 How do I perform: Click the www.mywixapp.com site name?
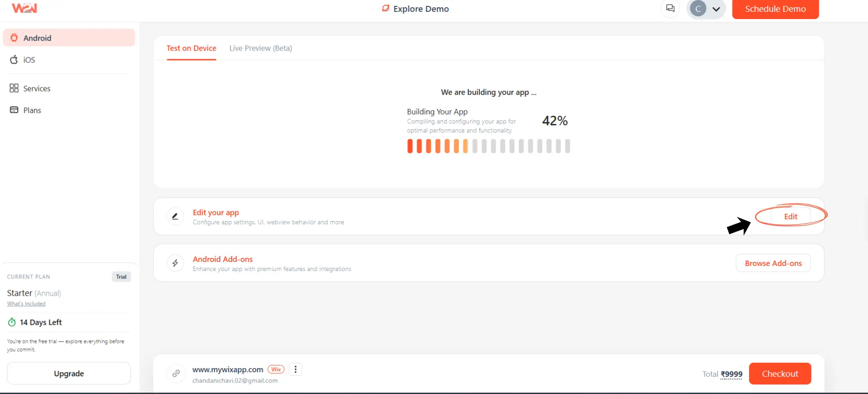(228, 370)
